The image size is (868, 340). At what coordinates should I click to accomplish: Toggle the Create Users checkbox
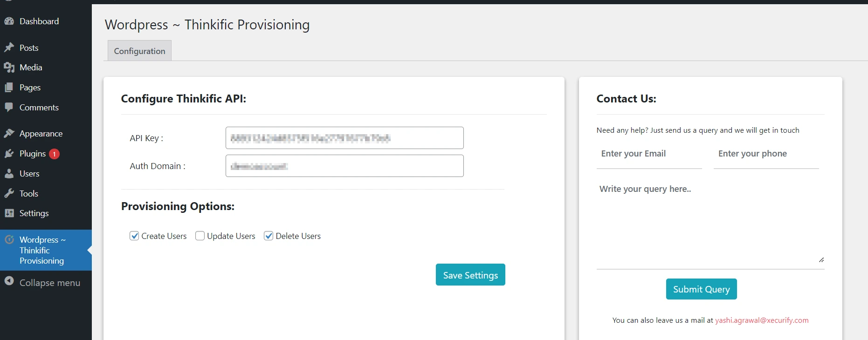[x=134, y=236]
